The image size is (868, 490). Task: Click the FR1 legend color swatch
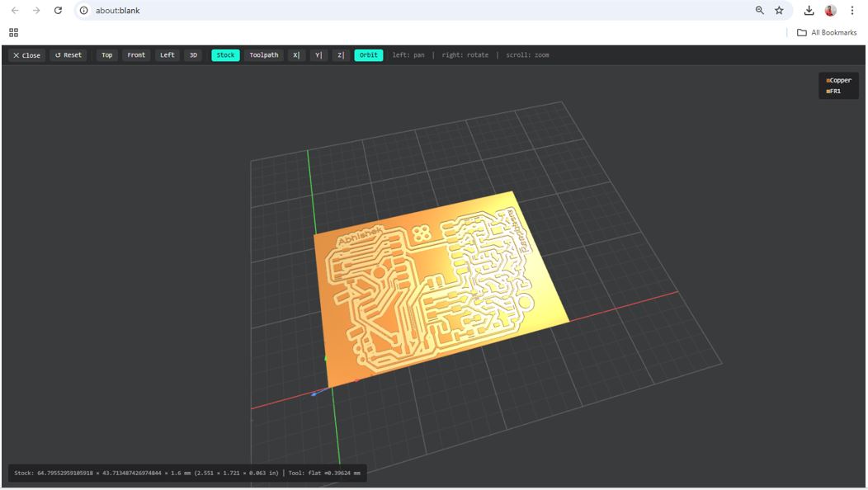[828, 92]
